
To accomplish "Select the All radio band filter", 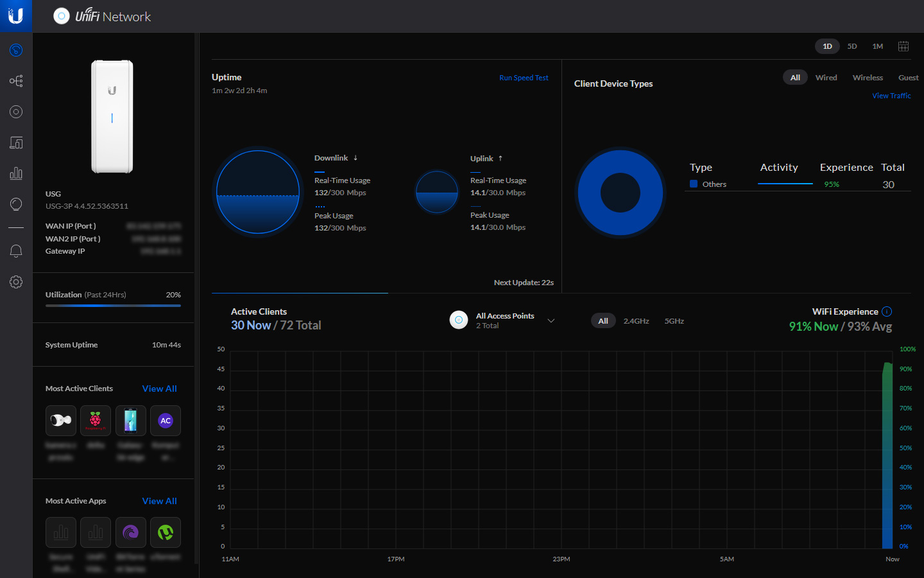I will click(603, 320).
